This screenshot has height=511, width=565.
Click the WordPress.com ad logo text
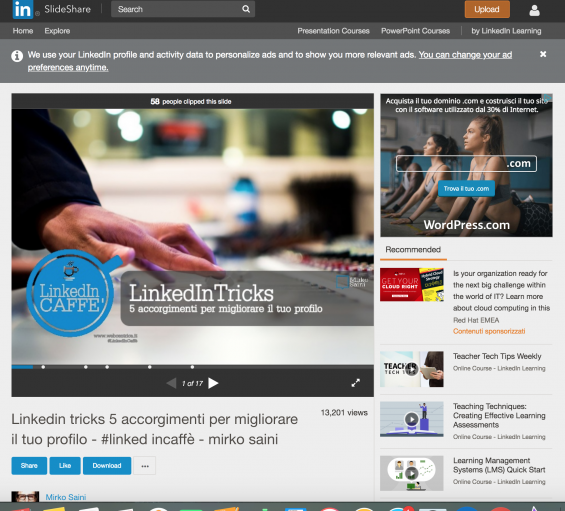(467, 225)
